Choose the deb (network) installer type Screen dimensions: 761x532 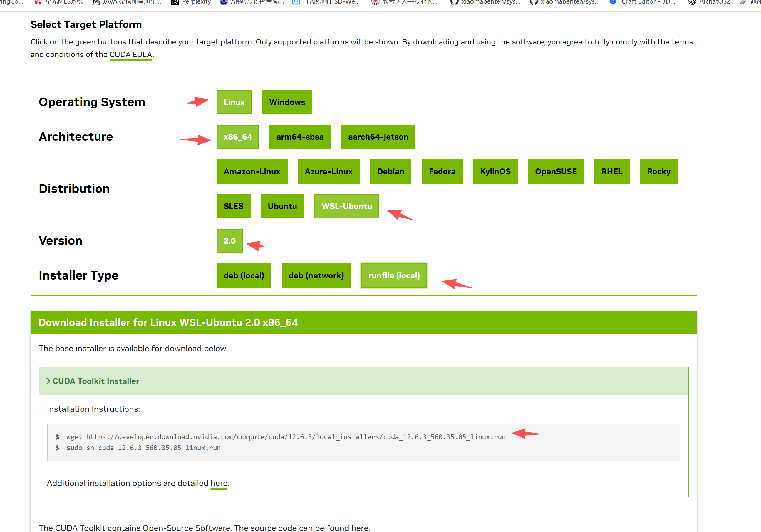(316, 275)
